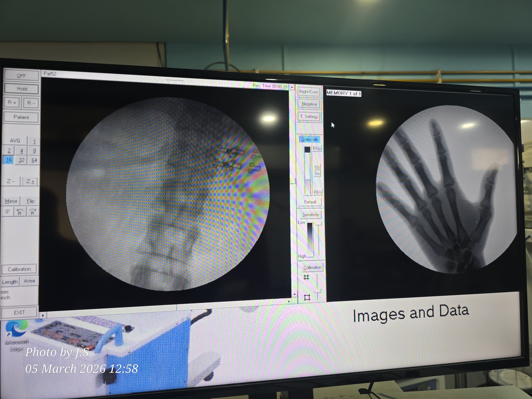
Task: Rotate the image counterclockwise with the left R icon
Action: (20, 212)
